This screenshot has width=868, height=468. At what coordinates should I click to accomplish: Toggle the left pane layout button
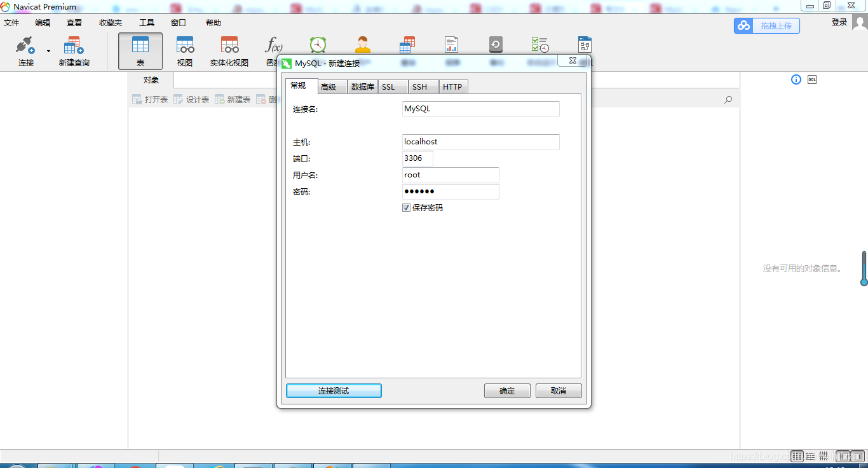tap(843, 456)
